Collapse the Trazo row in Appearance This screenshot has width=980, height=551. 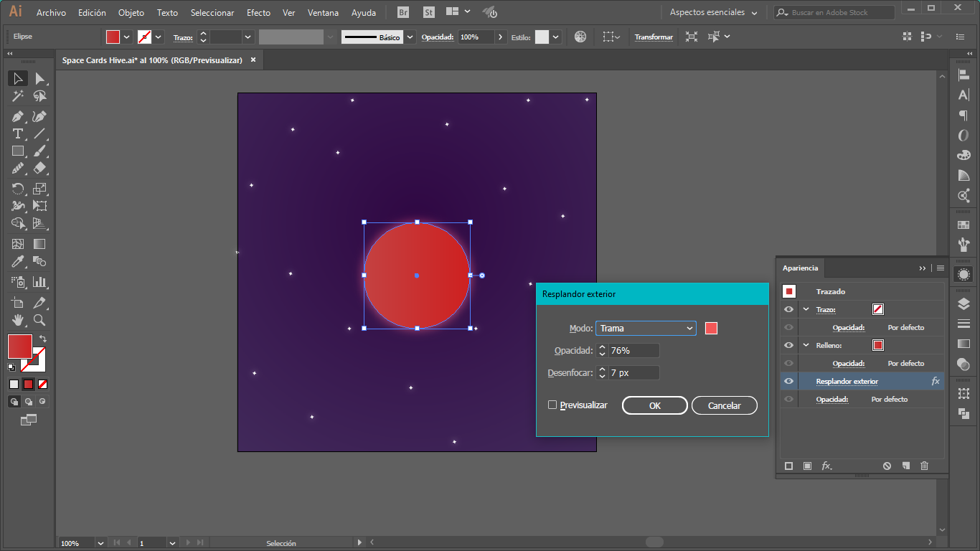click(x=806, y=309)
